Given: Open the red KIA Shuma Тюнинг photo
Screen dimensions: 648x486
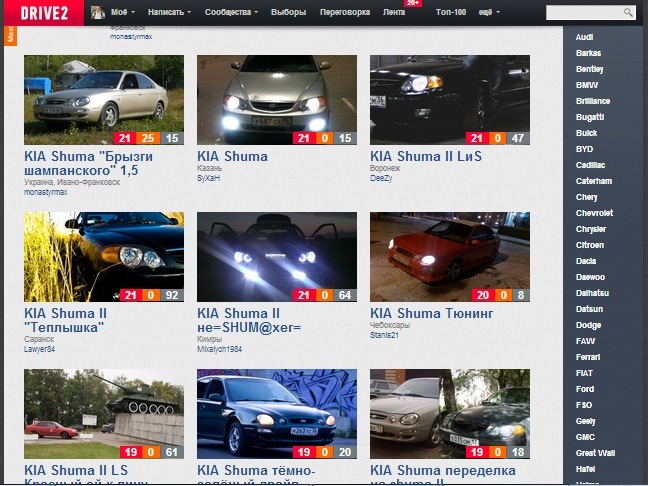Looking at the screenshot, I should 450,257.
